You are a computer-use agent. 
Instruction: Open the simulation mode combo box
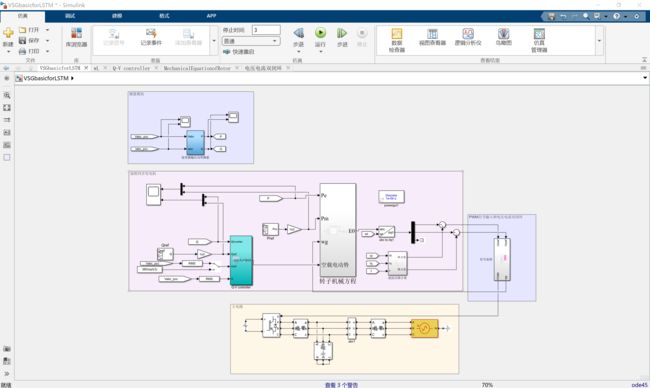tap(251, 41)
